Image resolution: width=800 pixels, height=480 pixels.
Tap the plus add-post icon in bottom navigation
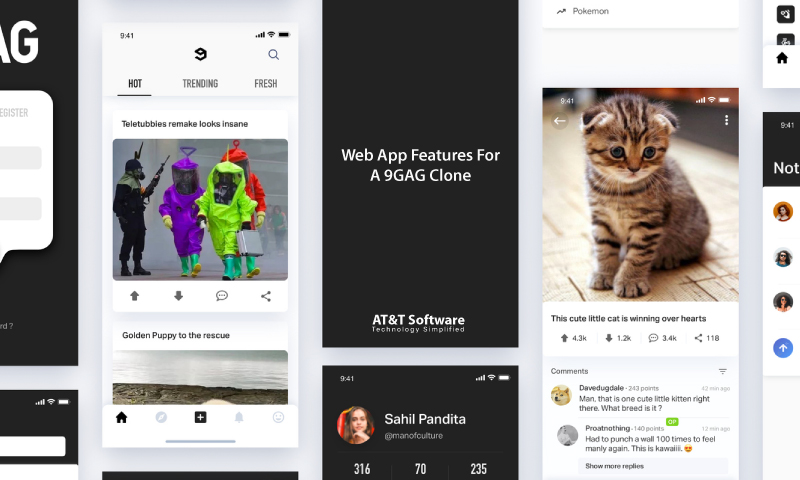[201, 417]
